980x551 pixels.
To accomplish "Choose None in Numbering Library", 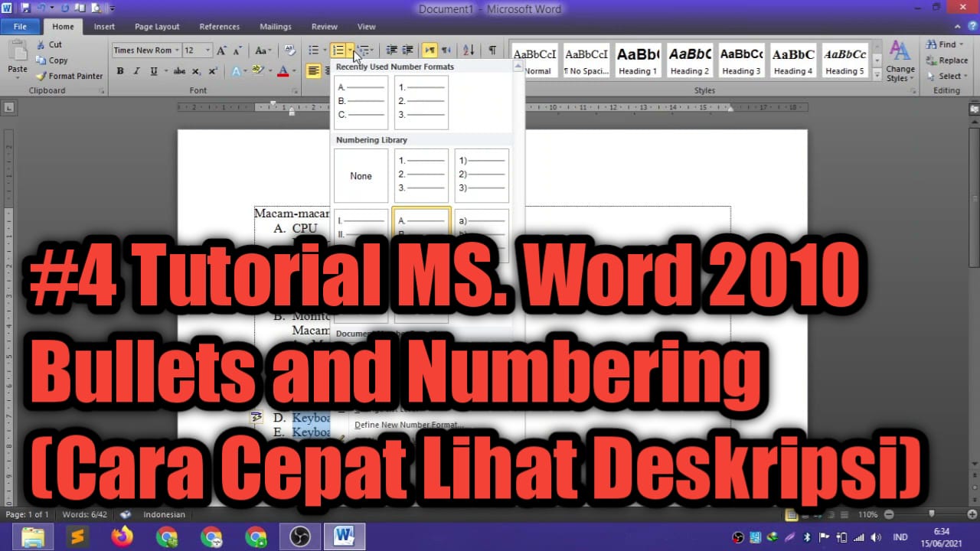I will 361,176.
